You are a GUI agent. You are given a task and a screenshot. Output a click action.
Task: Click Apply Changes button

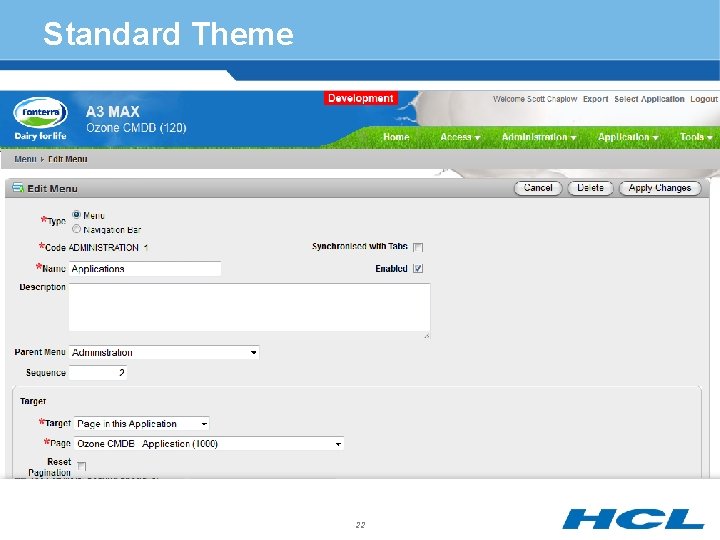660,188
